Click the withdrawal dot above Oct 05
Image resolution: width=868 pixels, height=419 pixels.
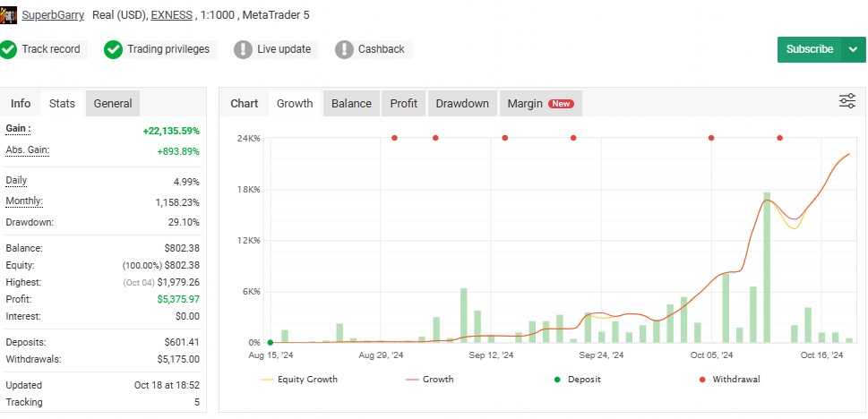(711, 138)
